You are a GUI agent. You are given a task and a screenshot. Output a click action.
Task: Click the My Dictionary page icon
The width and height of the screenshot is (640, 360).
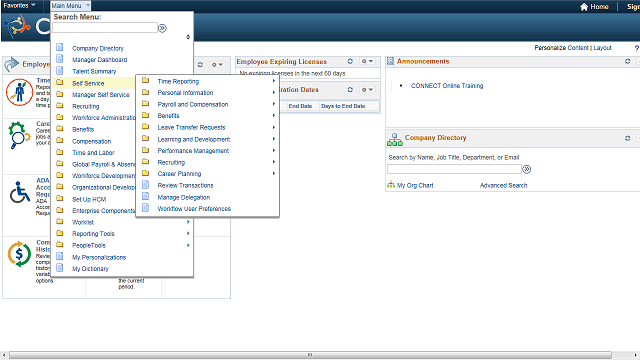click(x=60, y=268)
